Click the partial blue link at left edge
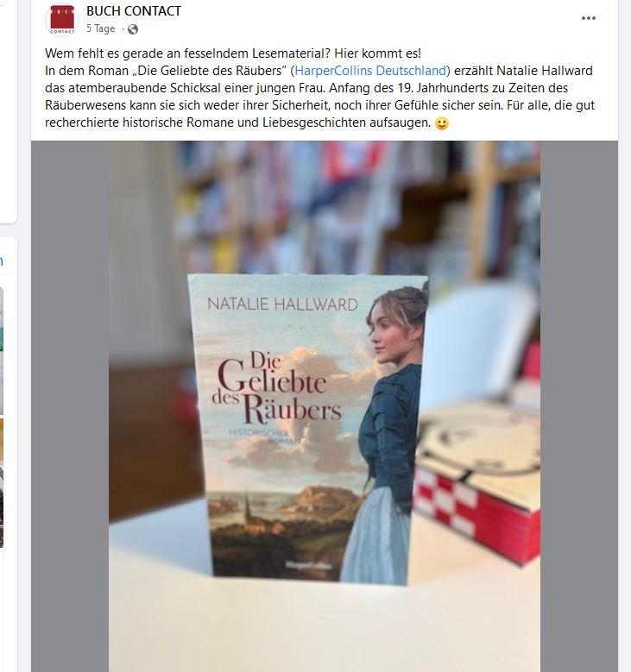The height and width of the screenshot is (672, 631). click(1, 261)
